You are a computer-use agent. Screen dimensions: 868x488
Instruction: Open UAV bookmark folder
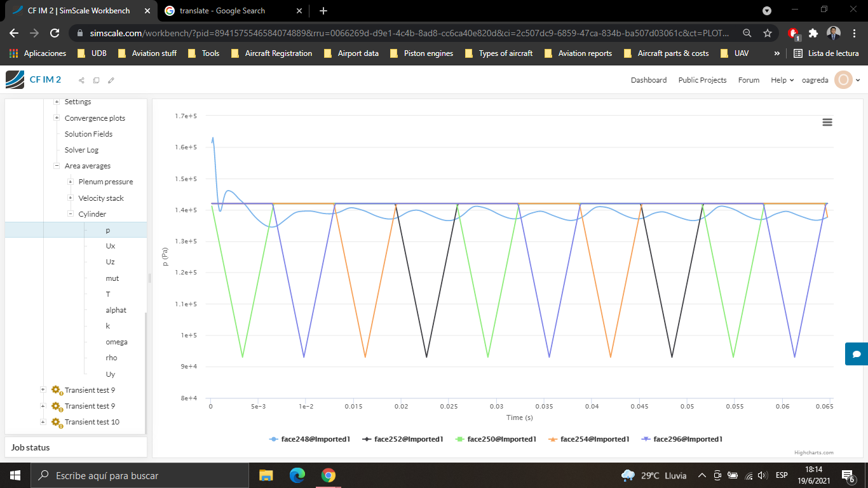[x=735, y=53]
